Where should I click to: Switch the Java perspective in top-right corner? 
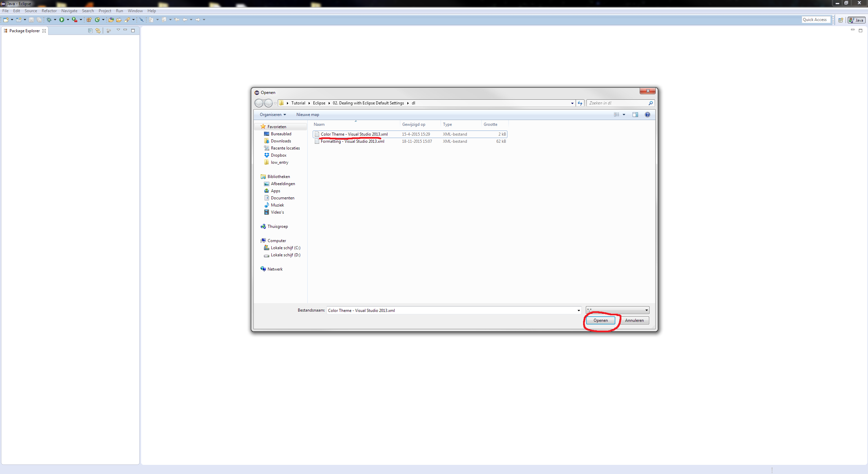(856, 20)
